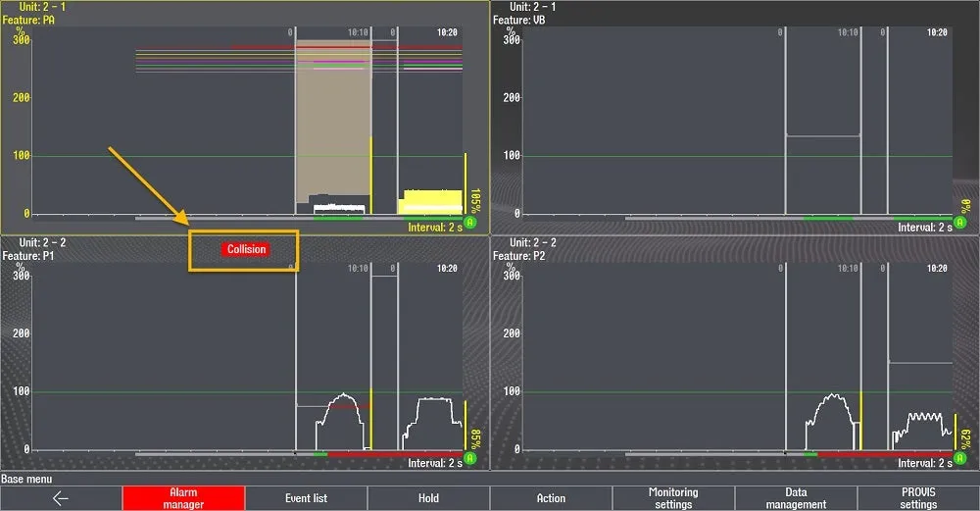Select the Feature: P2 label
This screenshot has height=511, width=980.
pyautogui.click(x=518, y=256)
